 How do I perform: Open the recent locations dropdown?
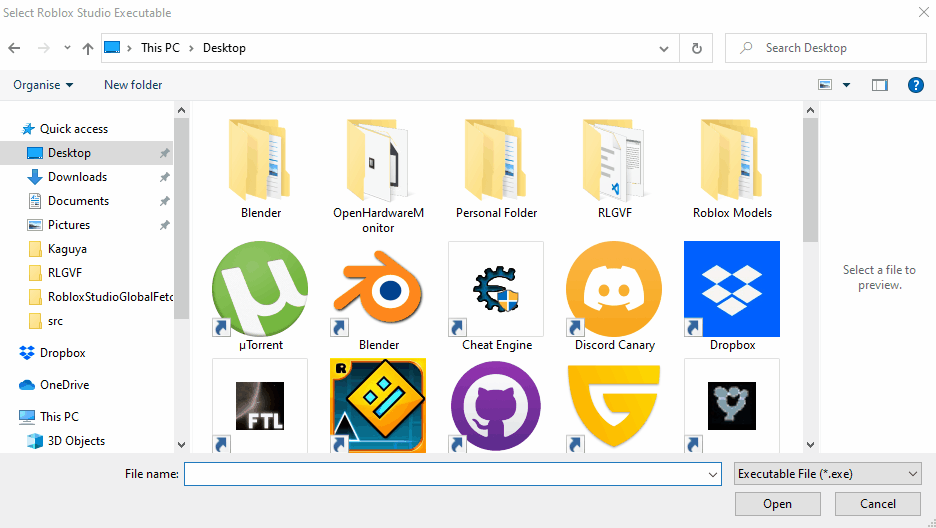coord(67,48)
